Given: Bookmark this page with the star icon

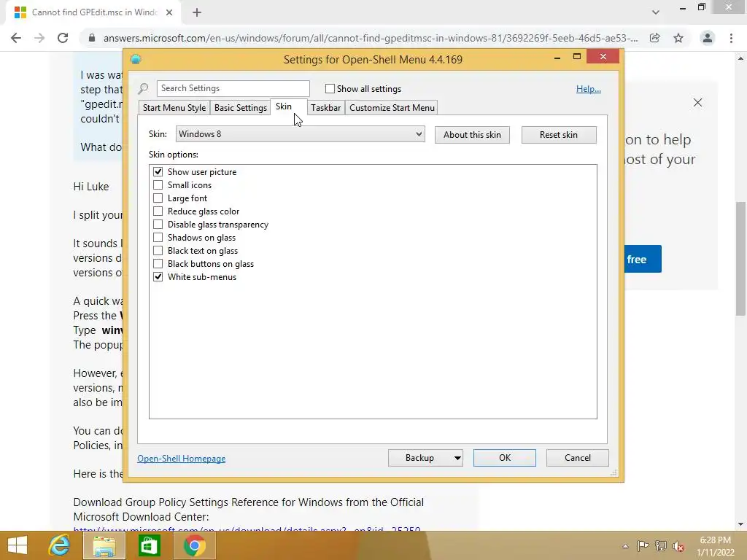Looking at the screenshot, I should pos(678,38).
